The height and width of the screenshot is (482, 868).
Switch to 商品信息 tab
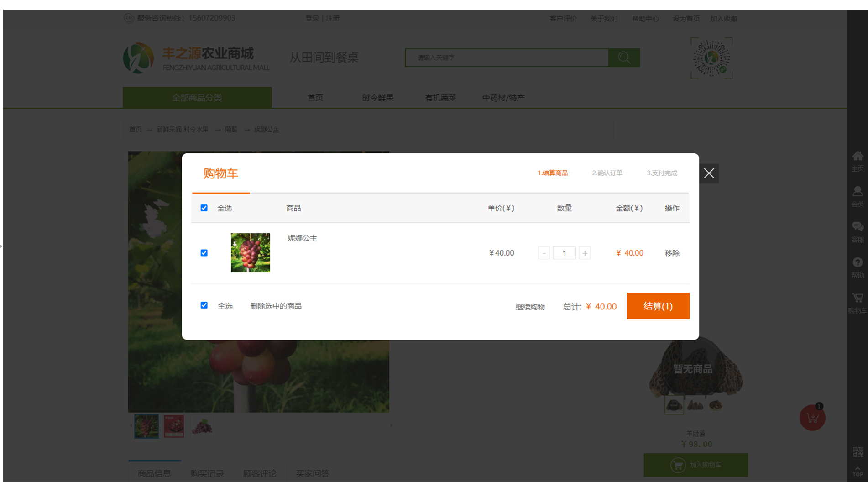coord(155,473)
